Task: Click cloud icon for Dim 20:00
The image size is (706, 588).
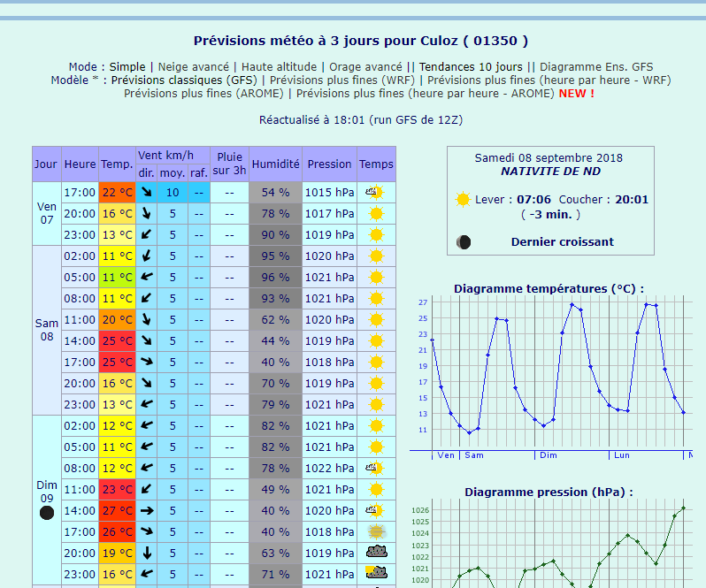Action: (376, 552)
